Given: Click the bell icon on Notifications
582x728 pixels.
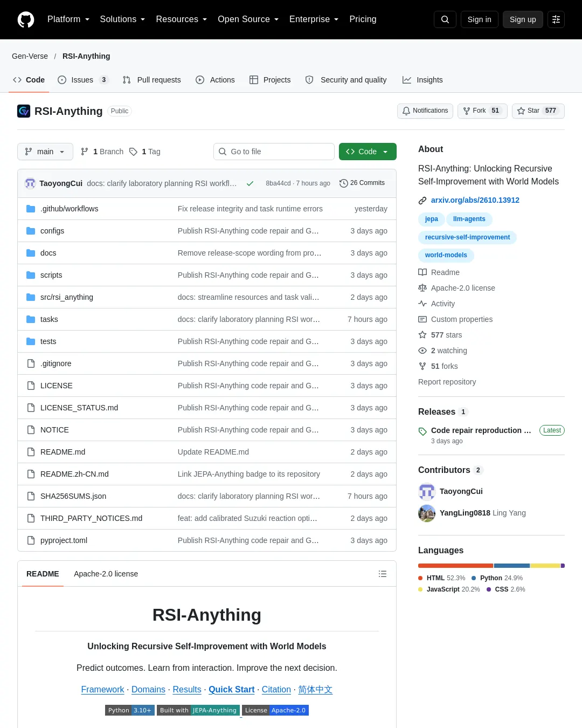Looking at the screenshot, I should coord(406,111).
